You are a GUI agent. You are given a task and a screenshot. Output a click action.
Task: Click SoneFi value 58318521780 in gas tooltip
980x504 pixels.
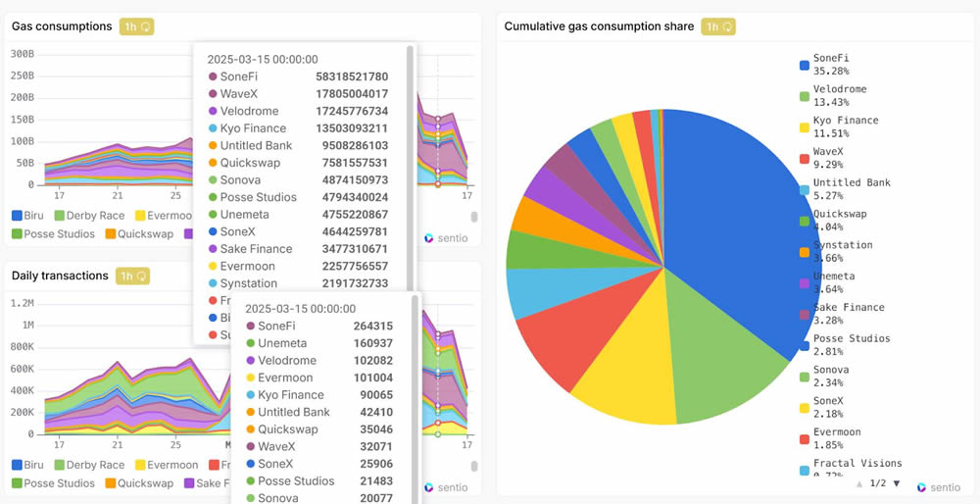click(x=352, y=76)
